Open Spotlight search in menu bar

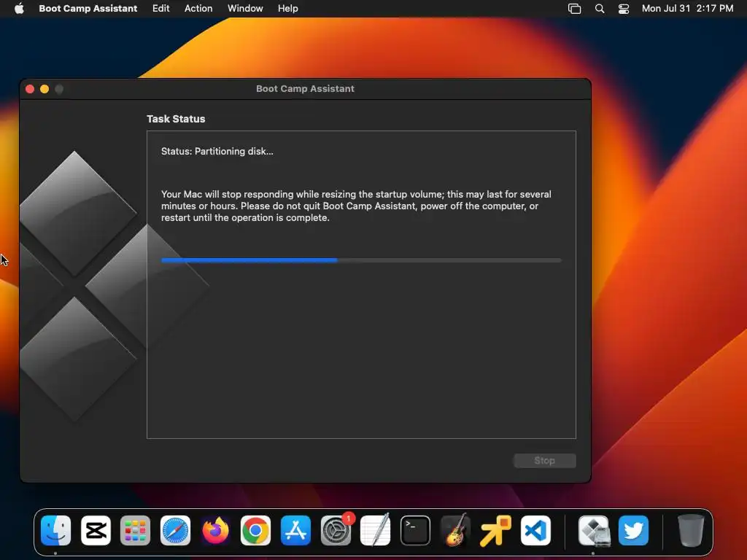point(600,9)
